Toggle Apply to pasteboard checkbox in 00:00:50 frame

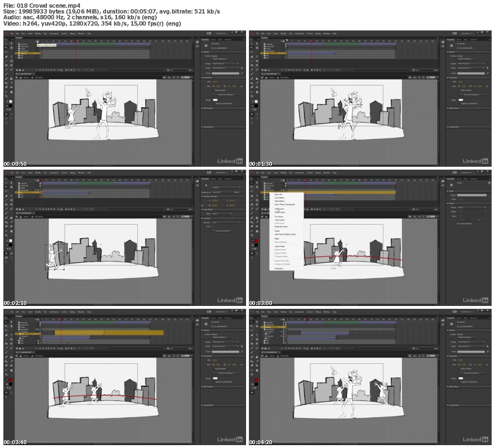tap(214, 103)
